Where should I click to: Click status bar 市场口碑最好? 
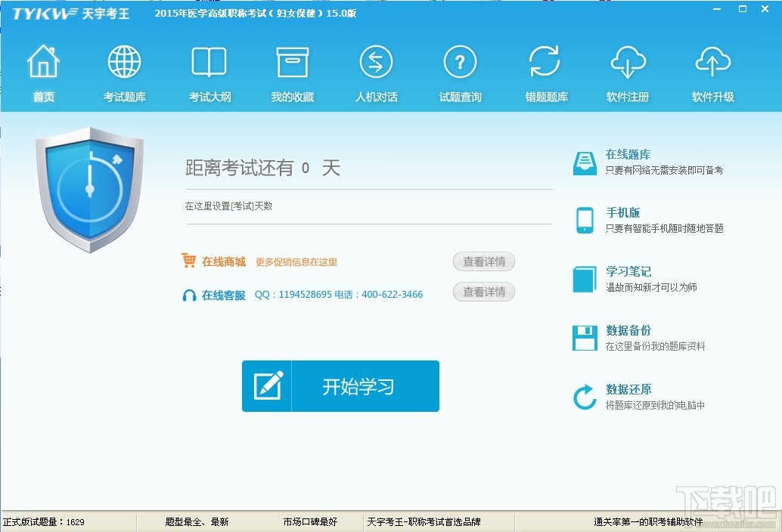310,522
